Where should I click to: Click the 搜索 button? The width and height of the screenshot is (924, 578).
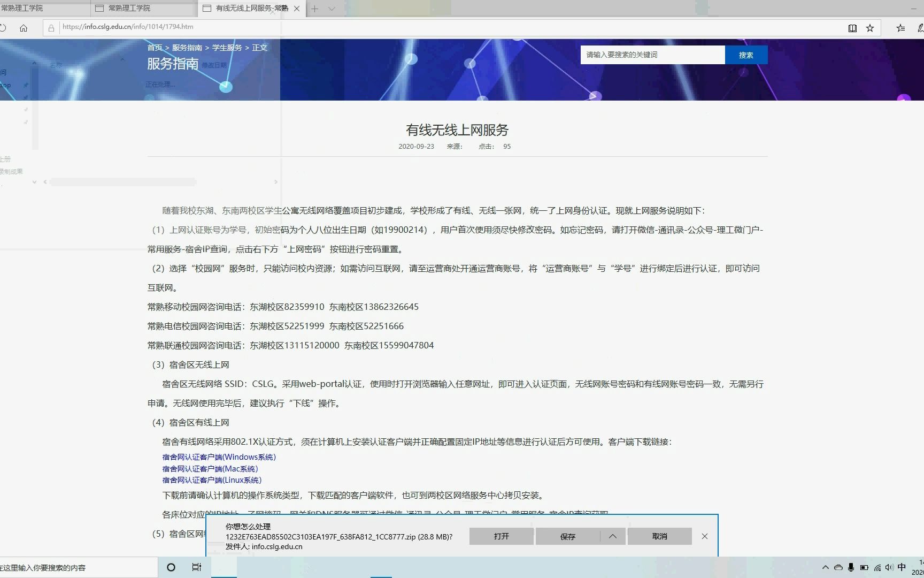[746, 55]
